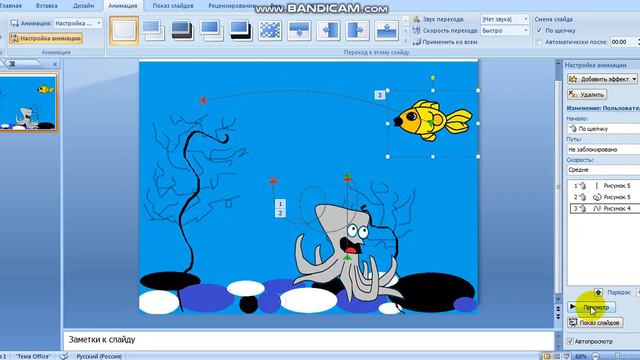Select the 'No transition' thumbnail in gallery
The height and width of the screenshot is (360, 640).
tap(124, 31)
